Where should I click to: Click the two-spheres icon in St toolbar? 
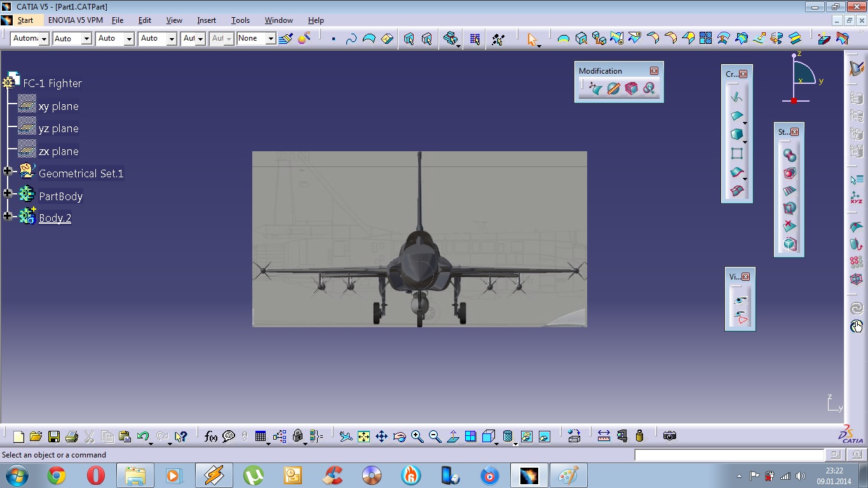pos(789,156)
